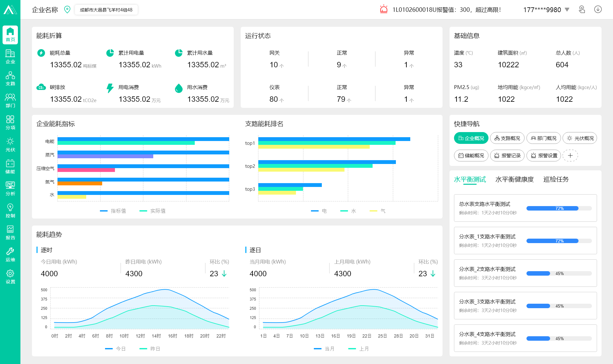Open the 运维 maintenance sidebar icon

coord(10,255)
